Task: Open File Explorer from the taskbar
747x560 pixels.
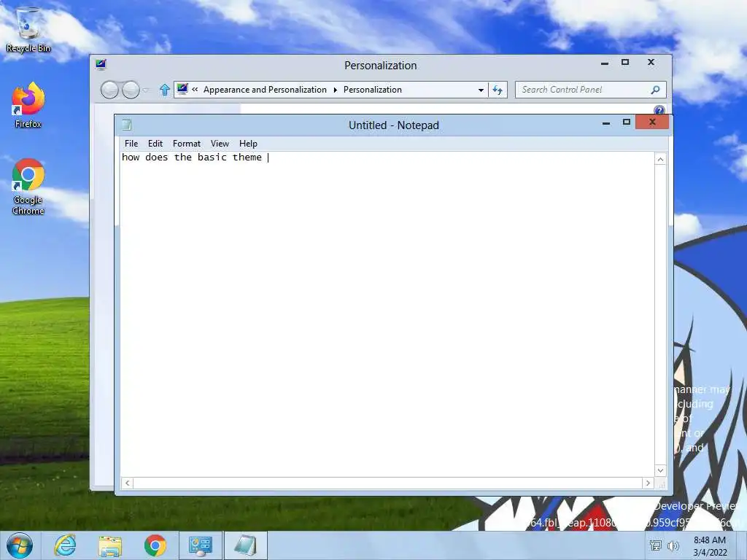Action: 110,545
